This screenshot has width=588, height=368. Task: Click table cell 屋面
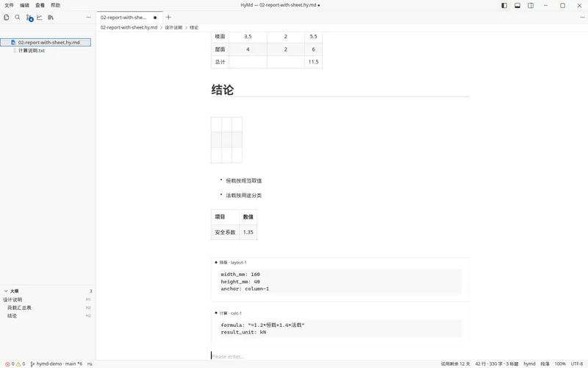click(x=220, y=49)
